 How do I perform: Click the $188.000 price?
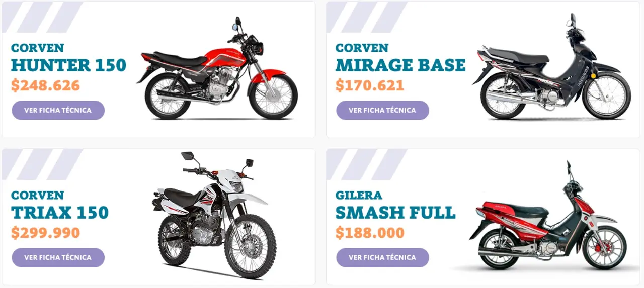pyautogui.click(x=370, y=233)
